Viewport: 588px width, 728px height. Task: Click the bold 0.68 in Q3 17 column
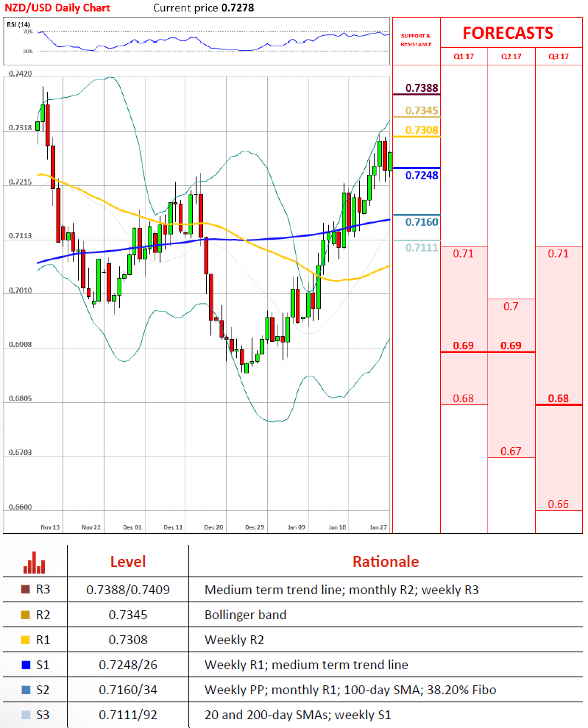click(559, 399)
